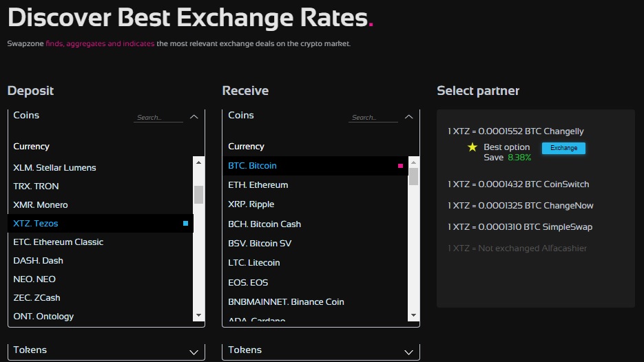Click the pink square marker beside BTC Bitcoin
This screenshot has height=362, width=644.
[x=400, y=166]
